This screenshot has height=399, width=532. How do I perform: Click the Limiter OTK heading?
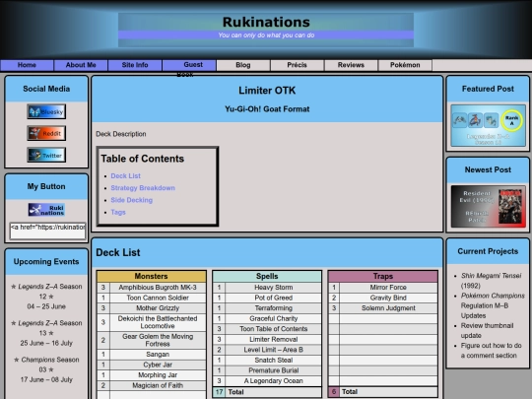click(267, 91)
